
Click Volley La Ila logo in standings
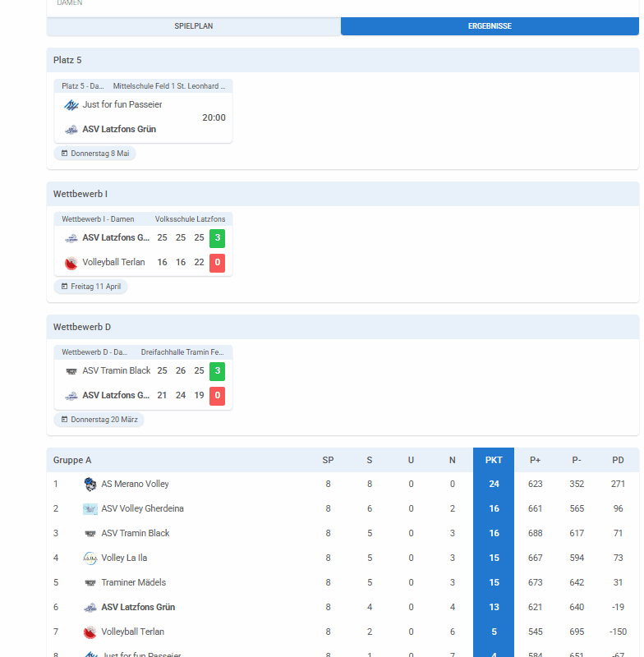coord(90,558)
